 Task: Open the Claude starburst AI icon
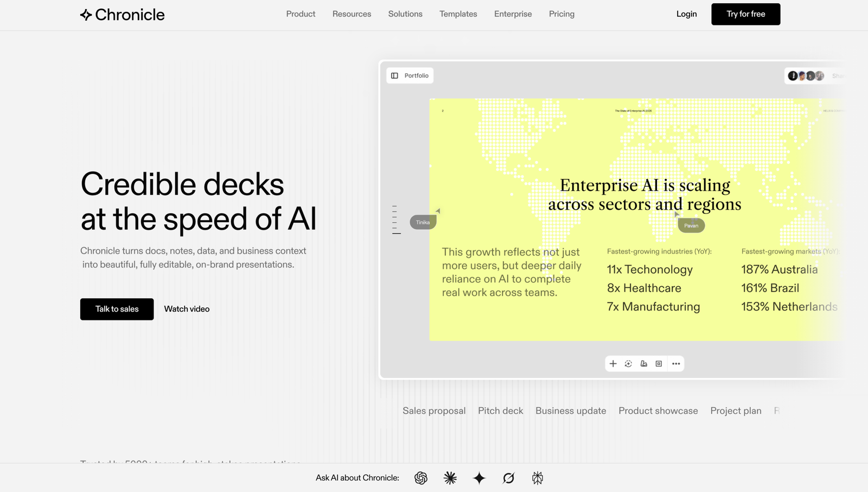(x=450, y=478)
